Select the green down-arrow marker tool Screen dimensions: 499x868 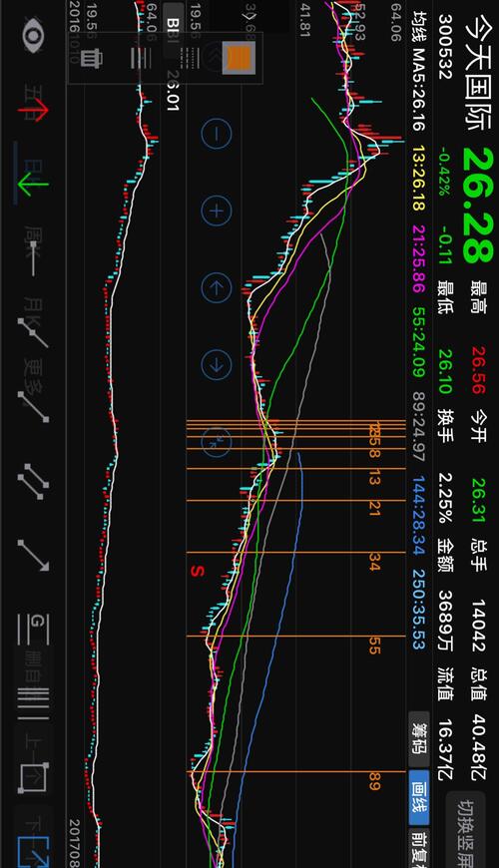(33, 185)
